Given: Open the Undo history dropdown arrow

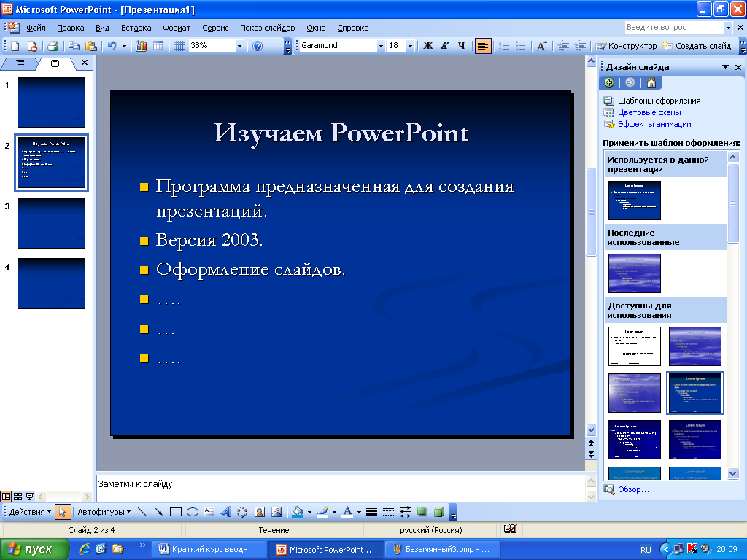Looking at the screenshot, I should (x=124, y=46).
